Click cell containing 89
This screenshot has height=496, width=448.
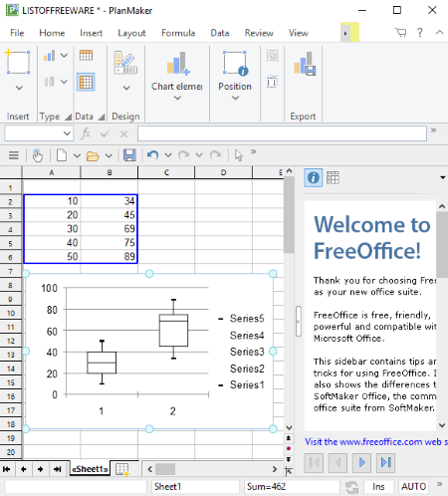[x=110, y=256]
